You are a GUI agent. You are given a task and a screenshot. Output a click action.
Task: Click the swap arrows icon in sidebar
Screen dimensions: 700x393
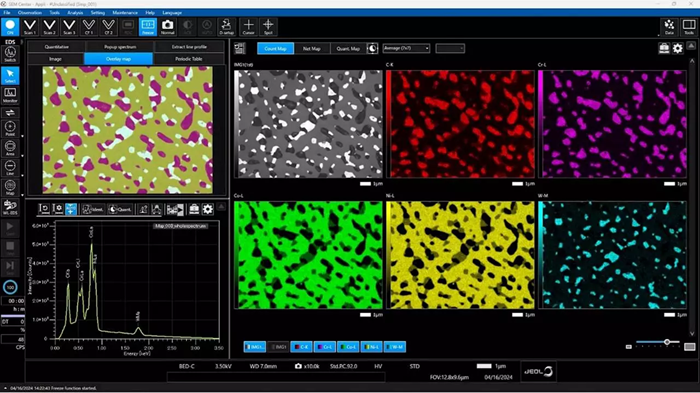point(10,113)
